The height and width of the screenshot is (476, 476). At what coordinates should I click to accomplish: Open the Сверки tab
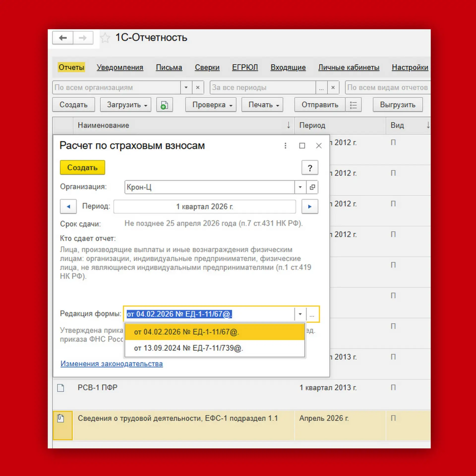tap(207, 67)
